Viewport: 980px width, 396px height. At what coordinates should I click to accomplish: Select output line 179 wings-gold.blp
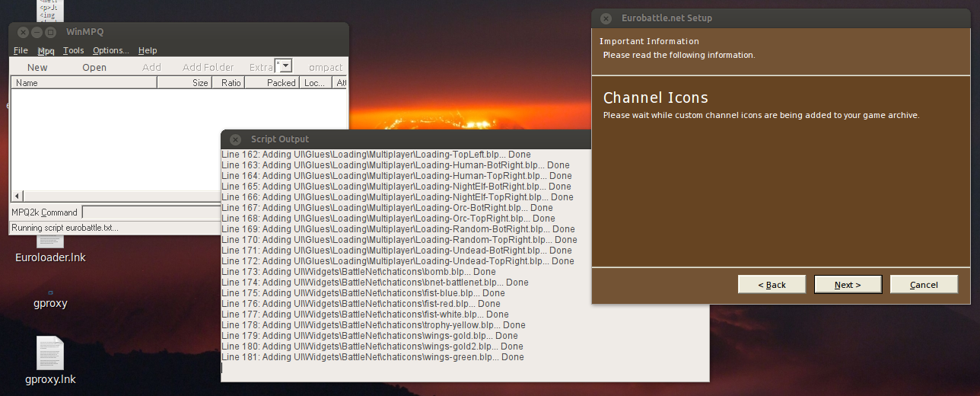[370, 336]
